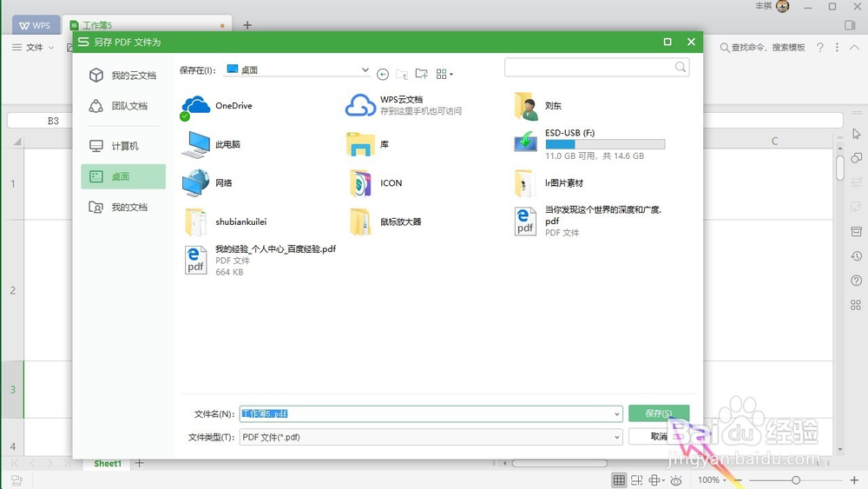Open the 库 library folder
Screen dimensions: 868x489
[367, 144]
